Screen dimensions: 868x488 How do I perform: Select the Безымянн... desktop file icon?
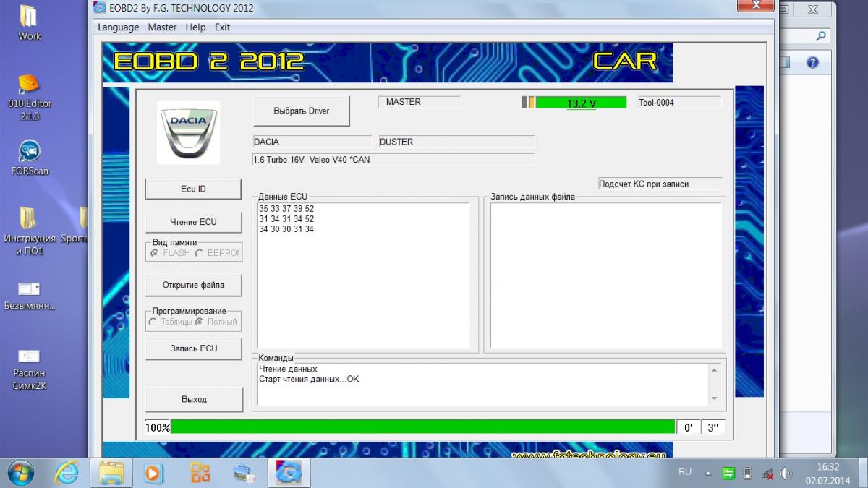point(30,296)
